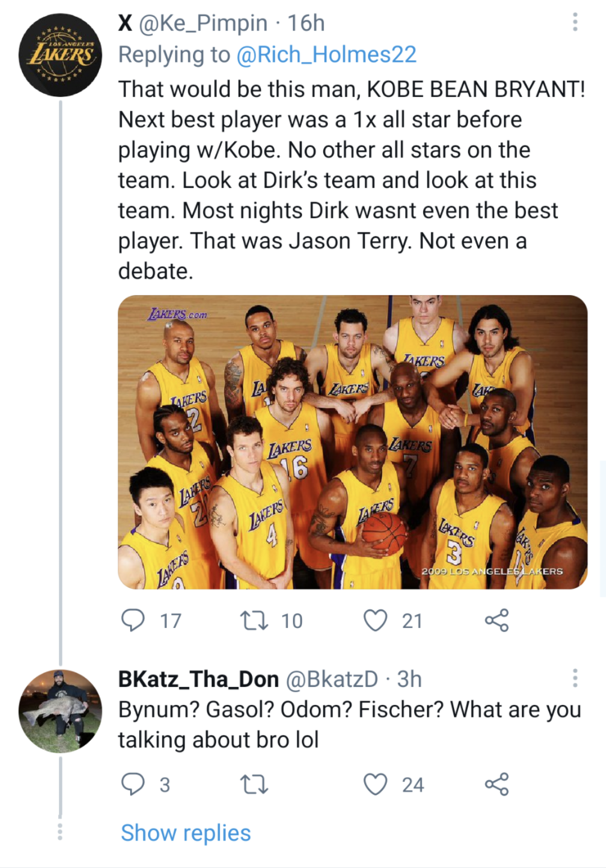606x868 pixels.
Task: Share BKatz_Tha_Don's reply
Action: [496, 785]
